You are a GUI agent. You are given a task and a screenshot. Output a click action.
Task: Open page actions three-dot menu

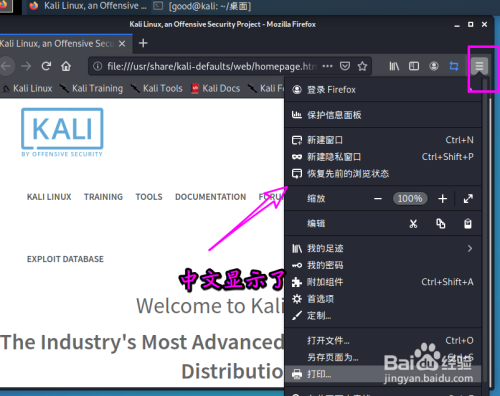[x=327, y=66]
